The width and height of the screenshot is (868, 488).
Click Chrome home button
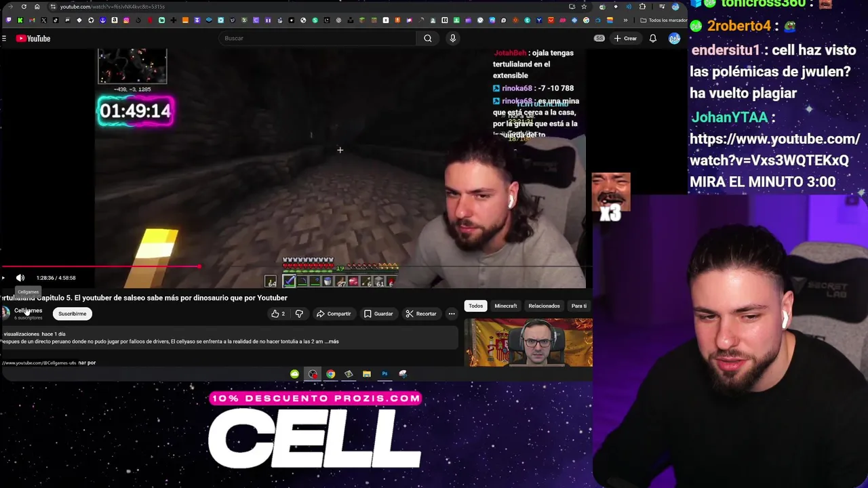(37, 7)
